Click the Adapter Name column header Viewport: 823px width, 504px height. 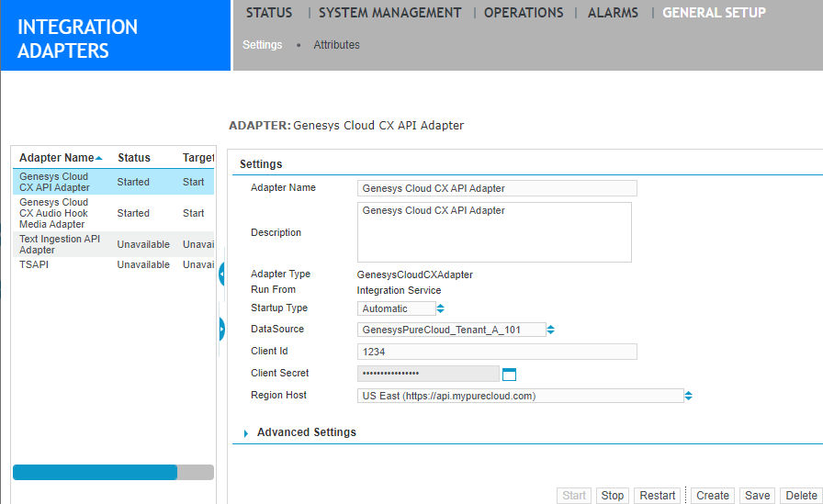[57, 158]
